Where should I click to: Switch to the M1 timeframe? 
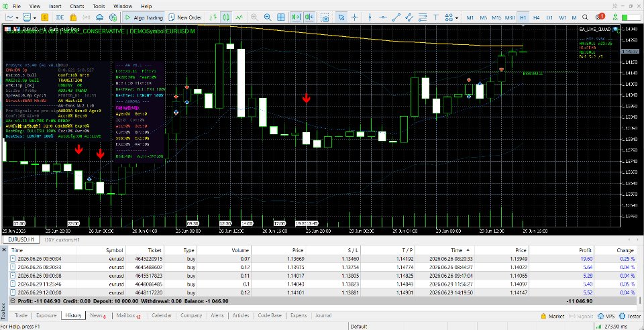pyautogui.click(x=470, y=17)
